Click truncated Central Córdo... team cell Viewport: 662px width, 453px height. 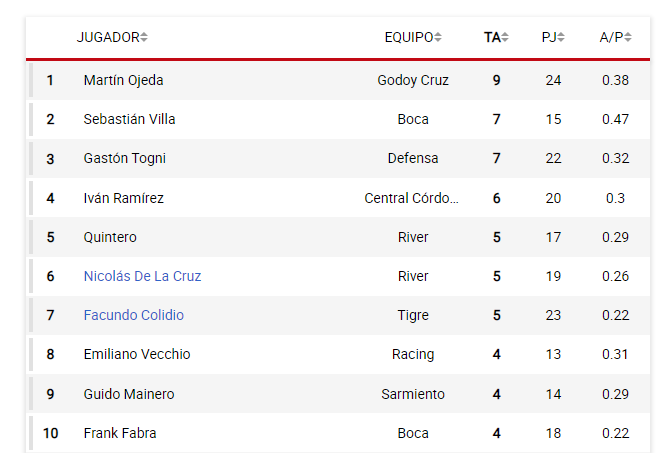point(411,198)
